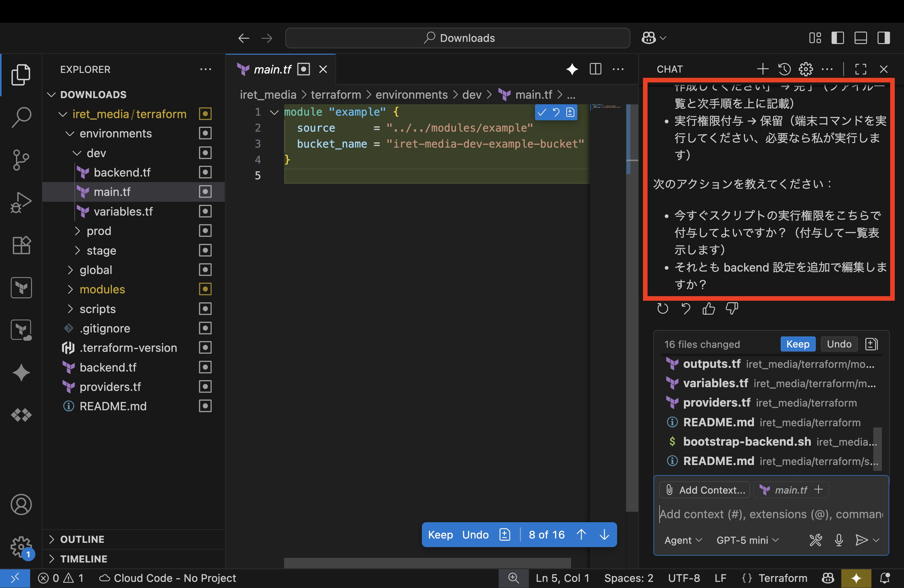Image resolution: width=904 pixels, height=588 pixels.
Task: Split the editor to the right
Action: (595, 69)
